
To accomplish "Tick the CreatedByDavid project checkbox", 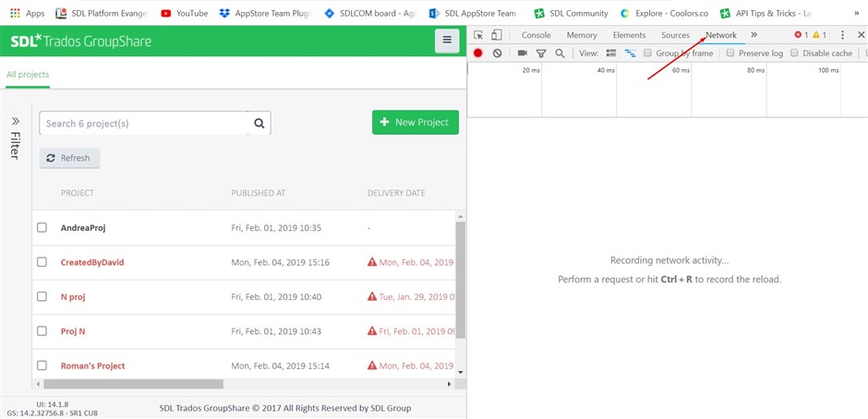I will [42, 262].
